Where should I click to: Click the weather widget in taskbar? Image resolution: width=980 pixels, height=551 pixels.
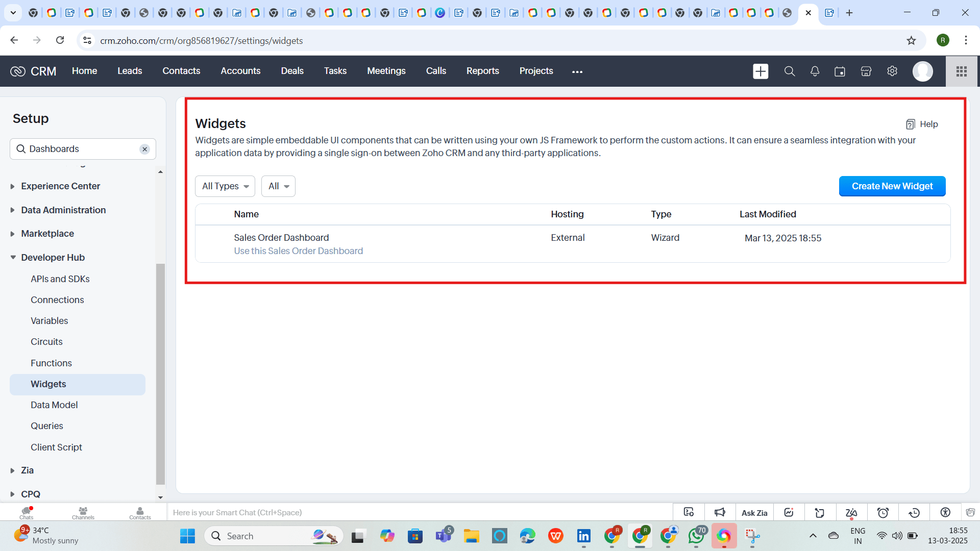point(46,536)
